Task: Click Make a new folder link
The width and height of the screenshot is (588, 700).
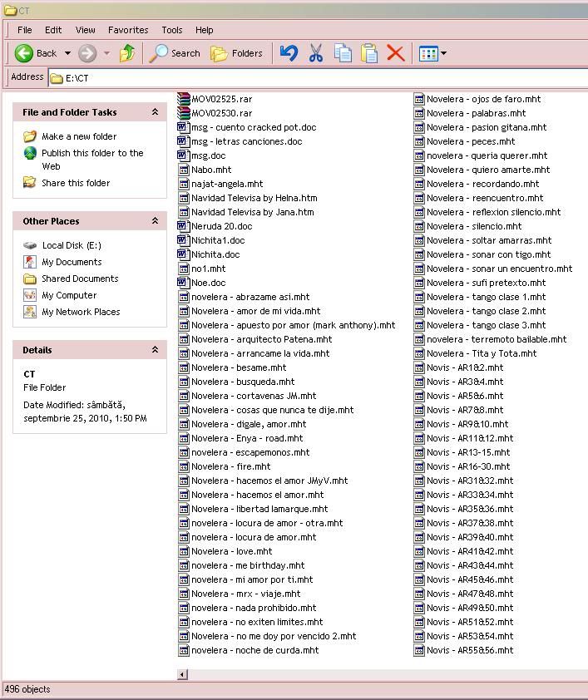Action: (79, 136)
